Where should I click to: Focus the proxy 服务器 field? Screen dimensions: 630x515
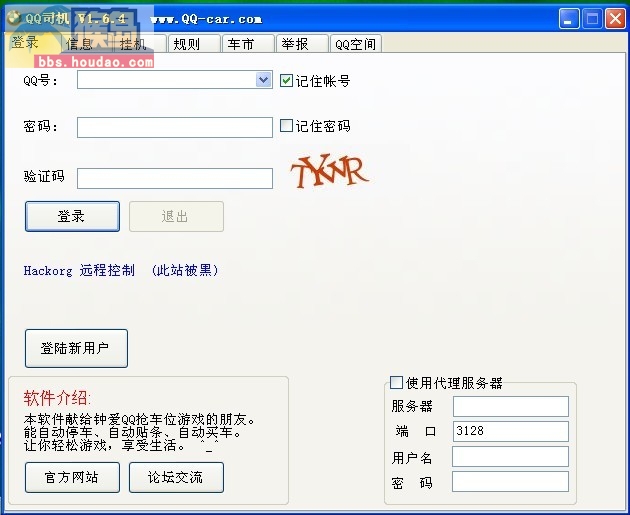click(x=511, y=407)
